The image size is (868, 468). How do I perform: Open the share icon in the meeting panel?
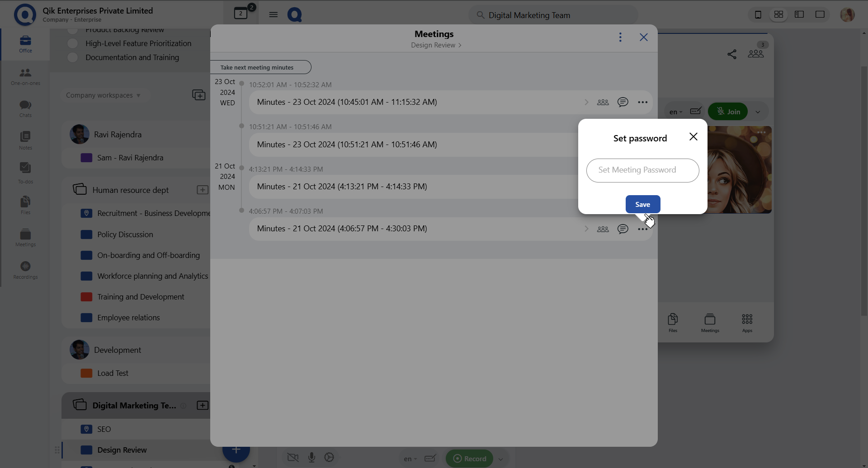tap(732, 54)
